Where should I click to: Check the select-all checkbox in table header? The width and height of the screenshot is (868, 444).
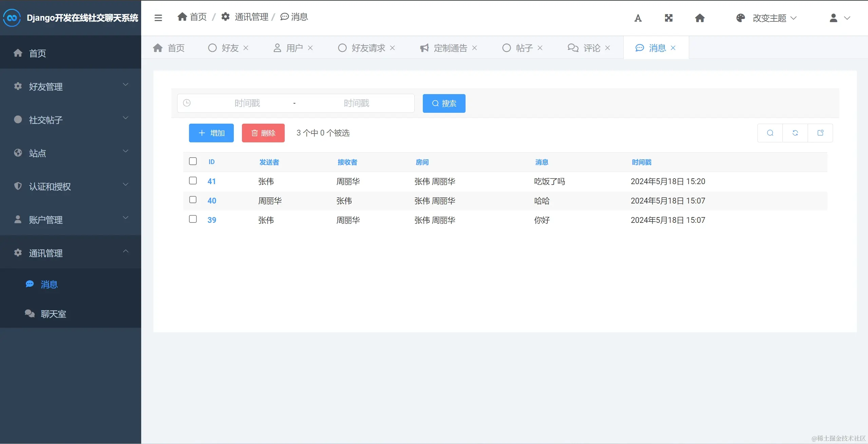[193, 161]
